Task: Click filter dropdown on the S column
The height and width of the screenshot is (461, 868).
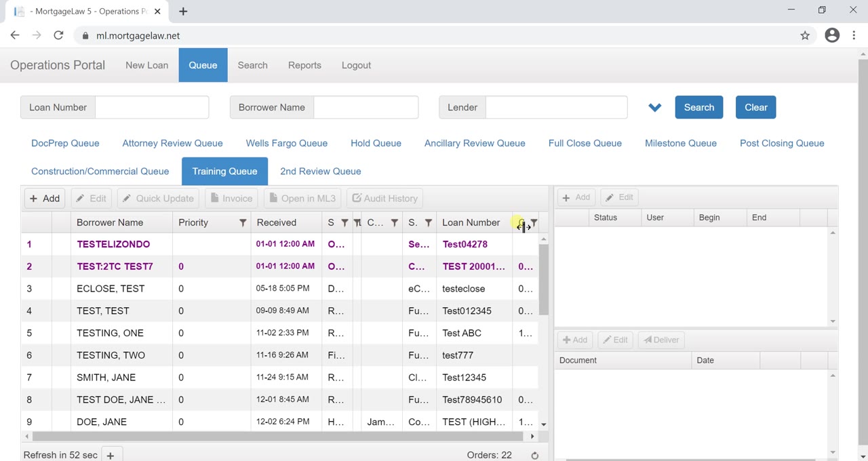Action: [x=344, y=223]
